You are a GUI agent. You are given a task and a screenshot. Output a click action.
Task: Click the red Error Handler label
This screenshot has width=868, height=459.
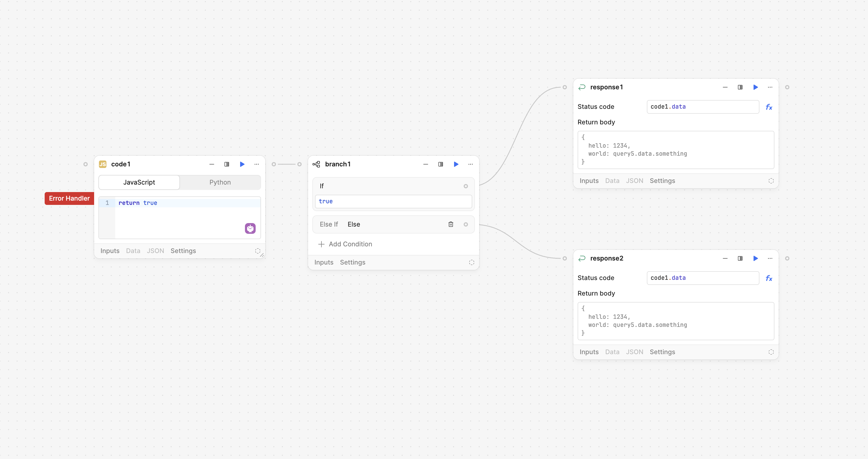click(69, 198)
